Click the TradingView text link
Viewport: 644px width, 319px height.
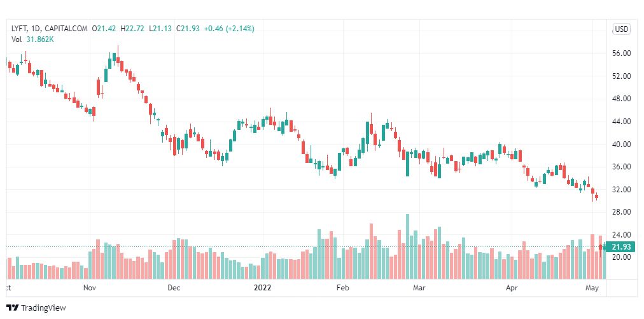tap(43, 308)
